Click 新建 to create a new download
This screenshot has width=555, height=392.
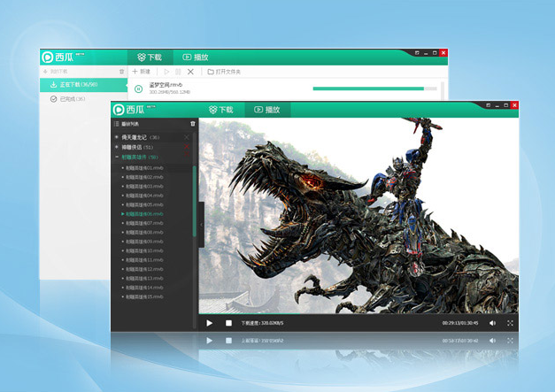142,72
